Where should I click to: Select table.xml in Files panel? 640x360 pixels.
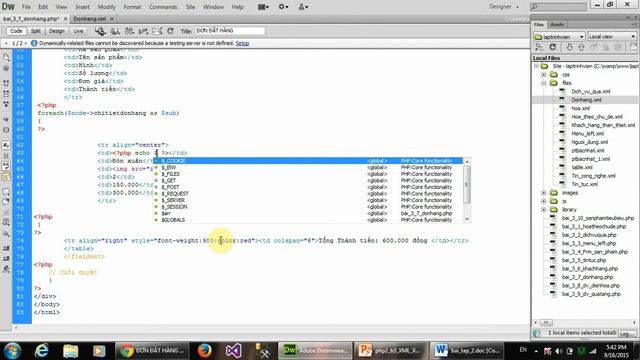[x=582, y=167]
